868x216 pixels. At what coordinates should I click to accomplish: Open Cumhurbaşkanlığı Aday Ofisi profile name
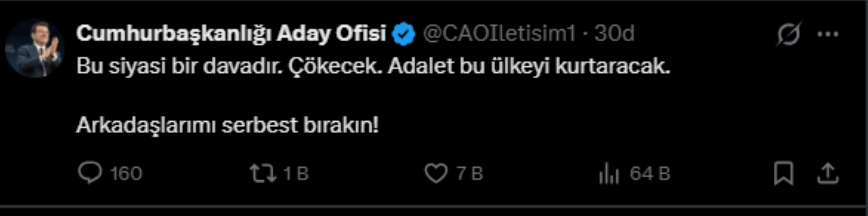231,34
